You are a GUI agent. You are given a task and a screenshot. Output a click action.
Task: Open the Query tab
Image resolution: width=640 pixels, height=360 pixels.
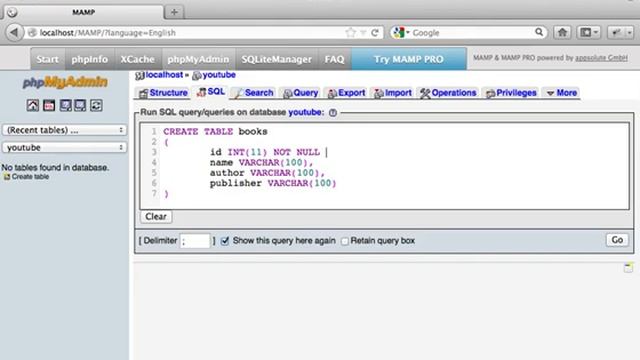[x=301, y=93]
